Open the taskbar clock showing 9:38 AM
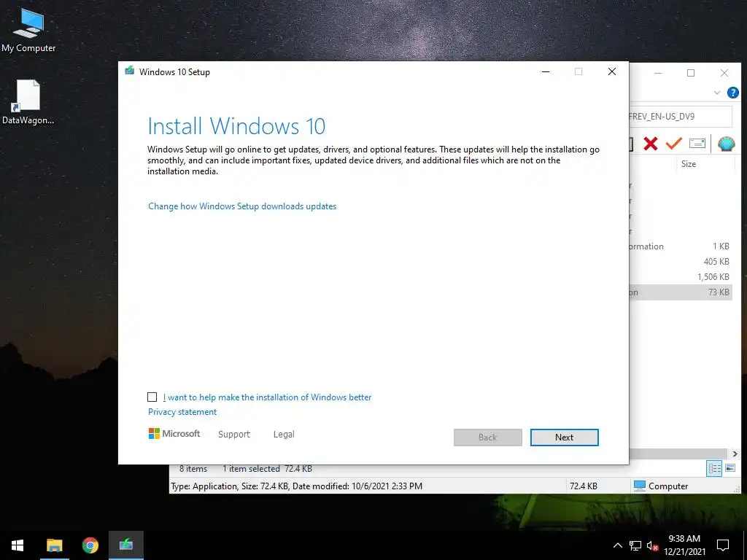 click(684, 545)
